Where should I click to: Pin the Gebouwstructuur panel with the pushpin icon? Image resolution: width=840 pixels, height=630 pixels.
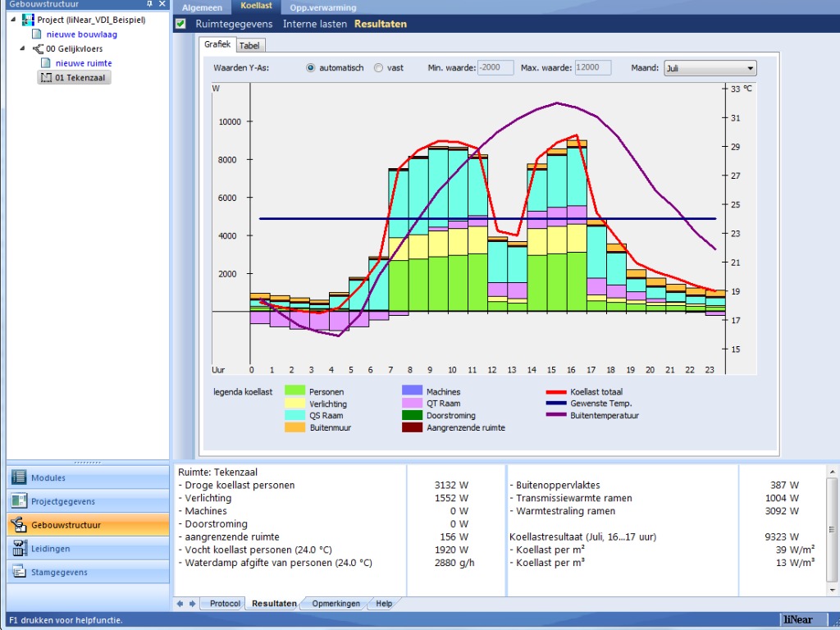149,4
